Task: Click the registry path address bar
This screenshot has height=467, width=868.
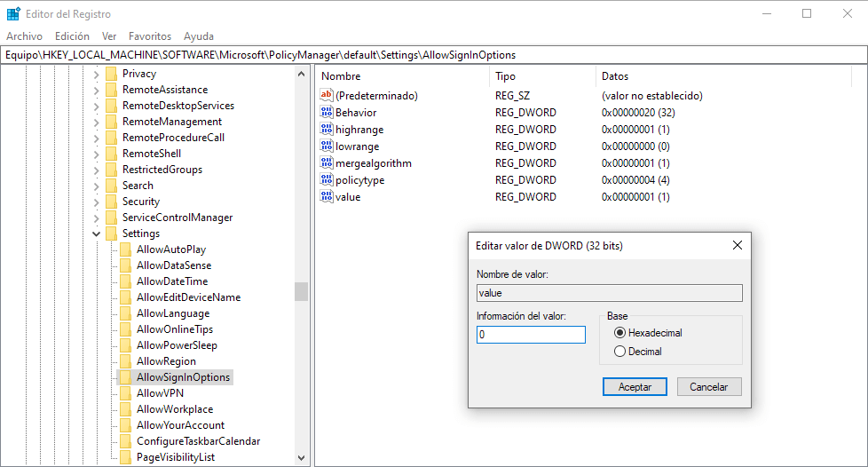Action: tap(433, 55)
